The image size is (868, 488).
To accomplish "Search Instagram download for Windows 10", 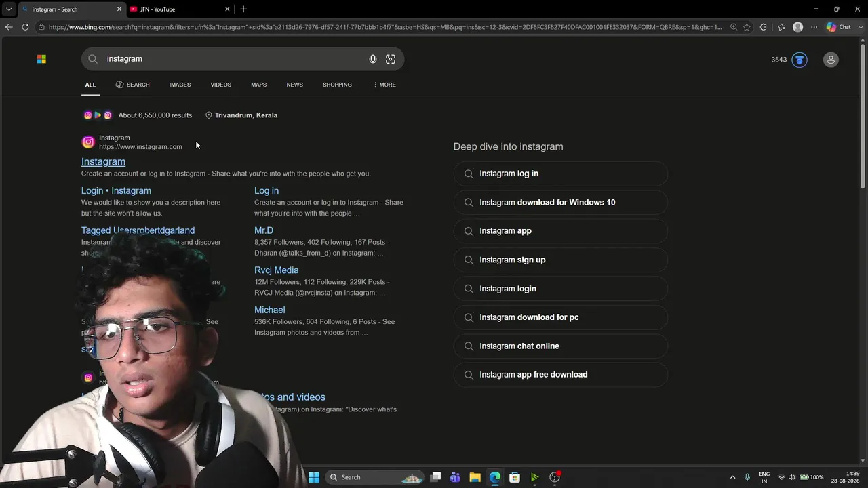I will [561, 203].
